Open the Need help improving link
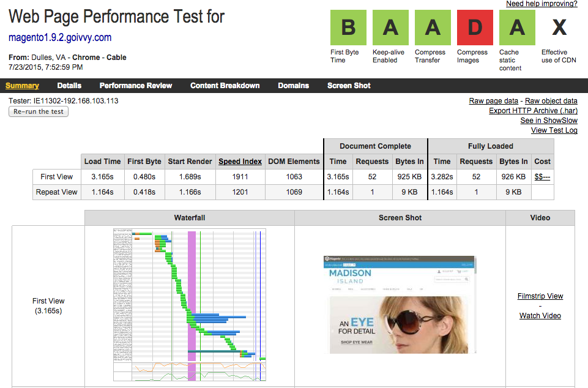588x388 pixels. point(541,4)
